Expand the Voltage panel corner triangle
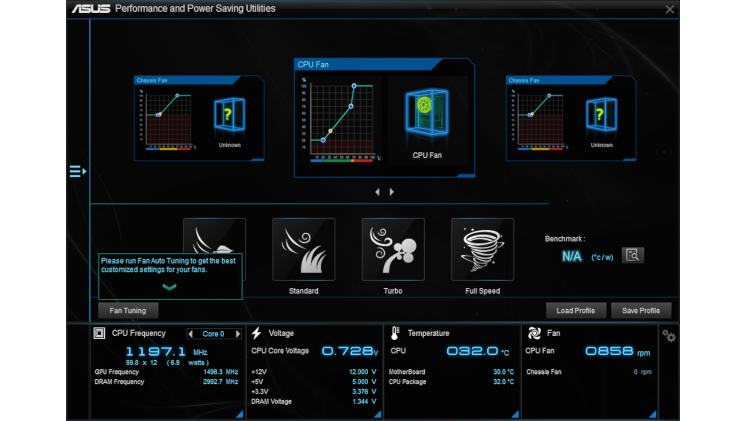The height and width of the screenshot is (421, 747). [378, 414]
